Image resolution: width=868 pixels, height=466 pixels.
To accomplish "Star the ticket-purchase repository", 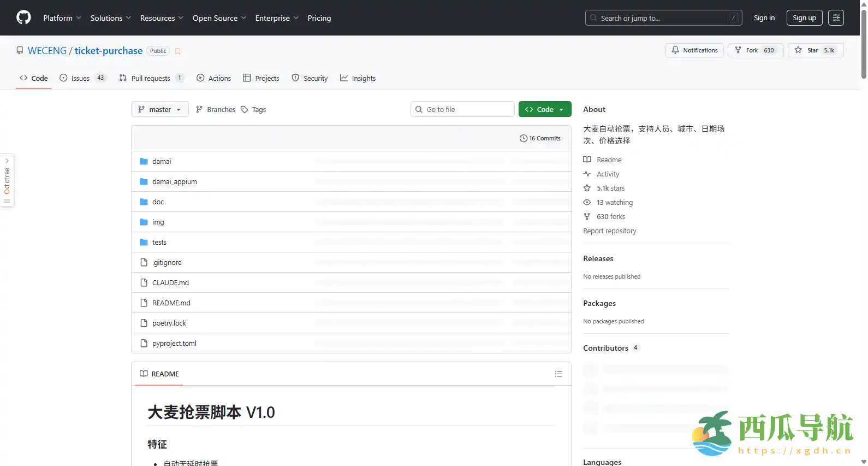I will [815, 50].
